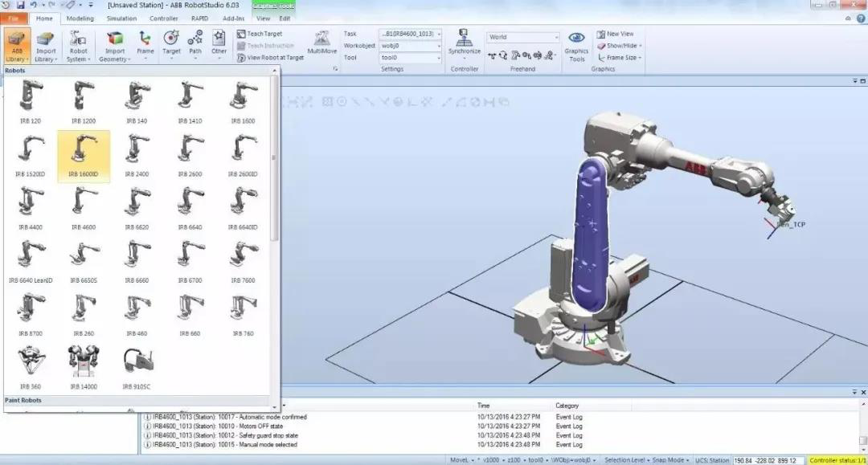The image size is (868, 465).
Task: Click the UCS coordinates field in status bar
Action: [x=766, y=460]
